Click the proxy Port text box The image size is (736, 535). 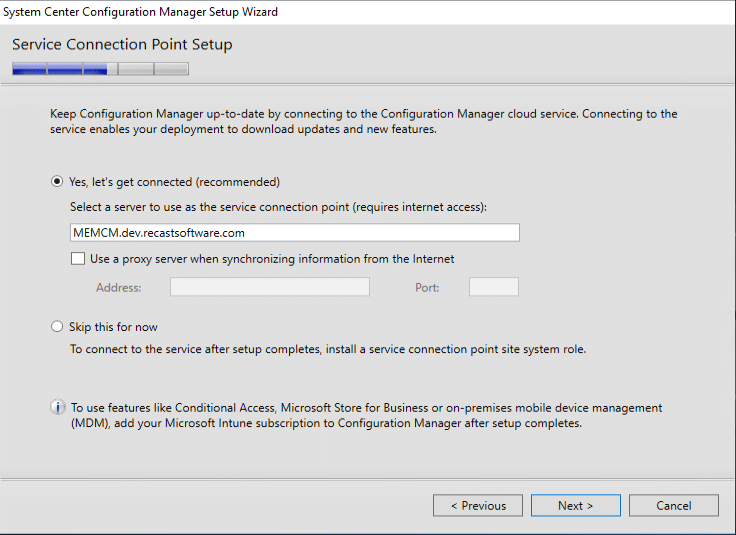click(493, 287)
